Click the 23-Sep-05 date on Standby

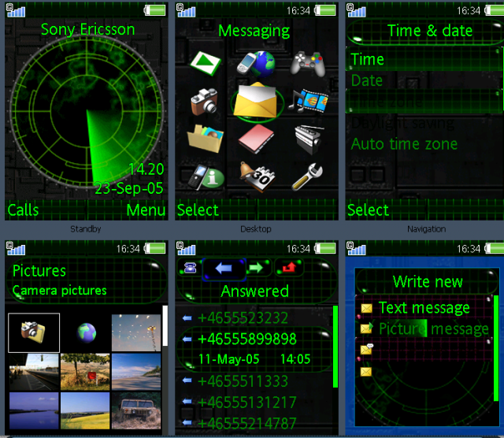(129, 188)
